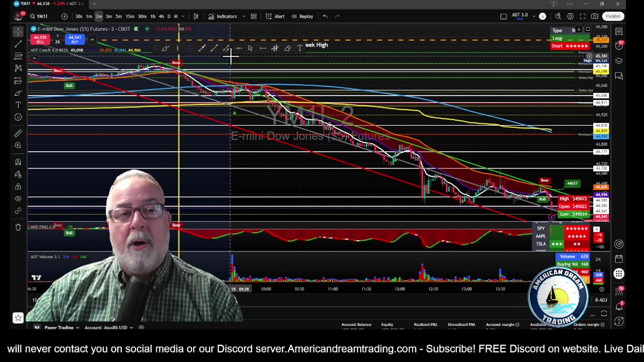
Task: Click the redo arrow
Action: tap(337, 16)
